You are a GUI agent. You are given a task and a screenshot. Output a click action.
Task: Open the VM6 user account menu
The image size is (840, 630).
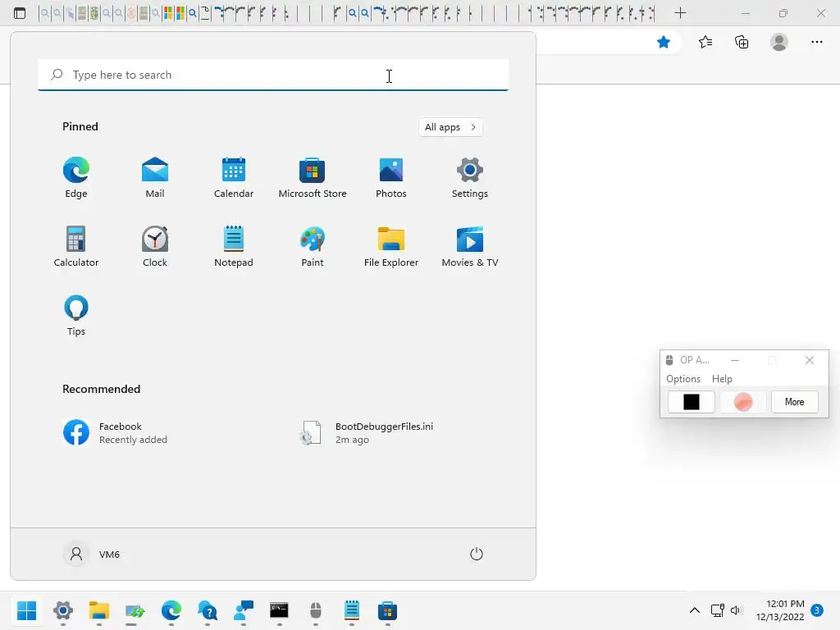(92, 554)
